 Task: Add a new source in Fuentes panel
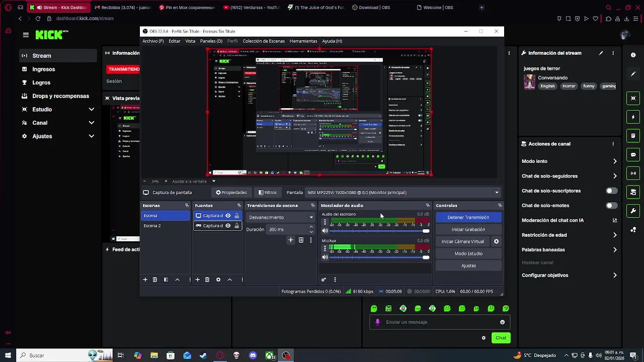(197, 280)
